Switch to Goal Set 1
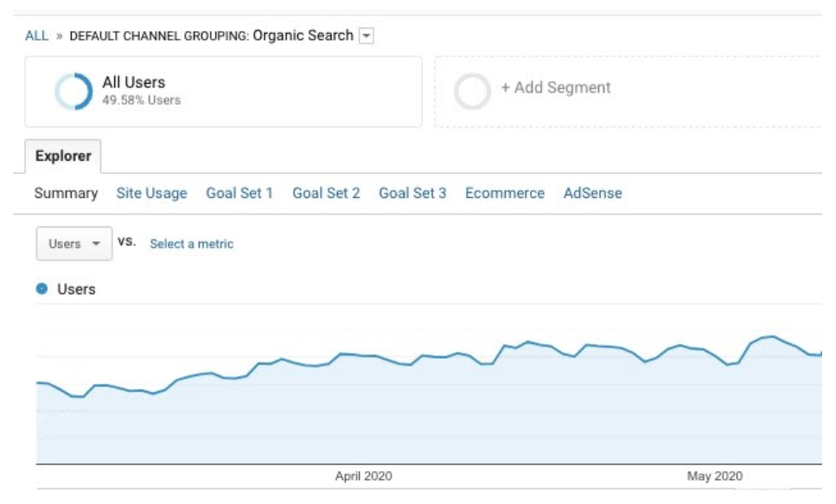 point(239,193)
